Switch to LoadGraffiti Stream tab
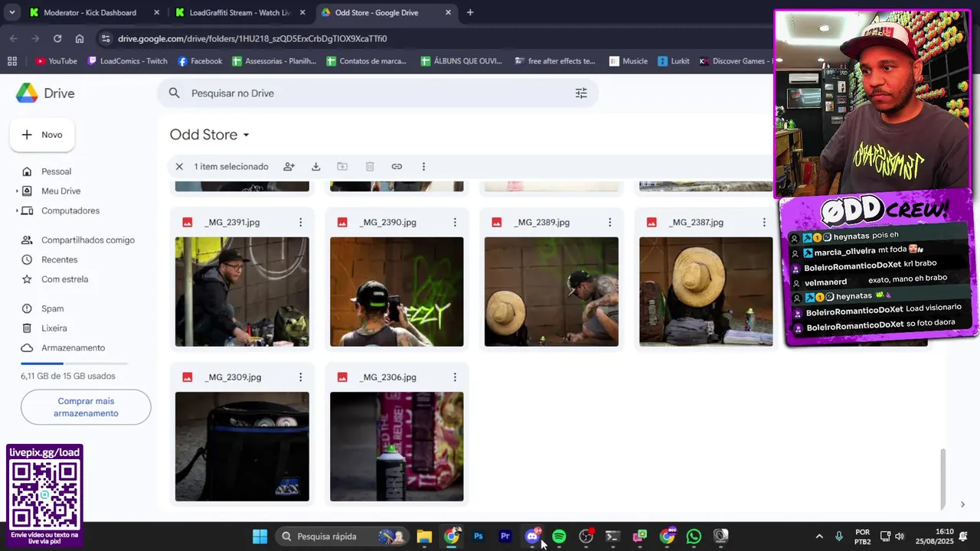This screenshot has height=551, width=980. pos(239,12)
